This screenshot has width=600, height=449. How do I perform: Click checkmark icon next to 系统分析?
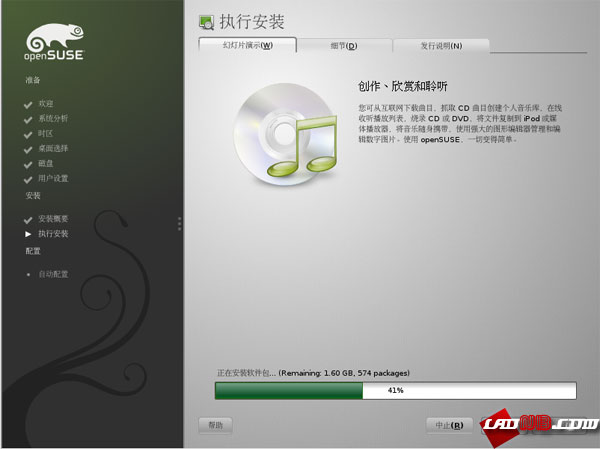(28, 120)
